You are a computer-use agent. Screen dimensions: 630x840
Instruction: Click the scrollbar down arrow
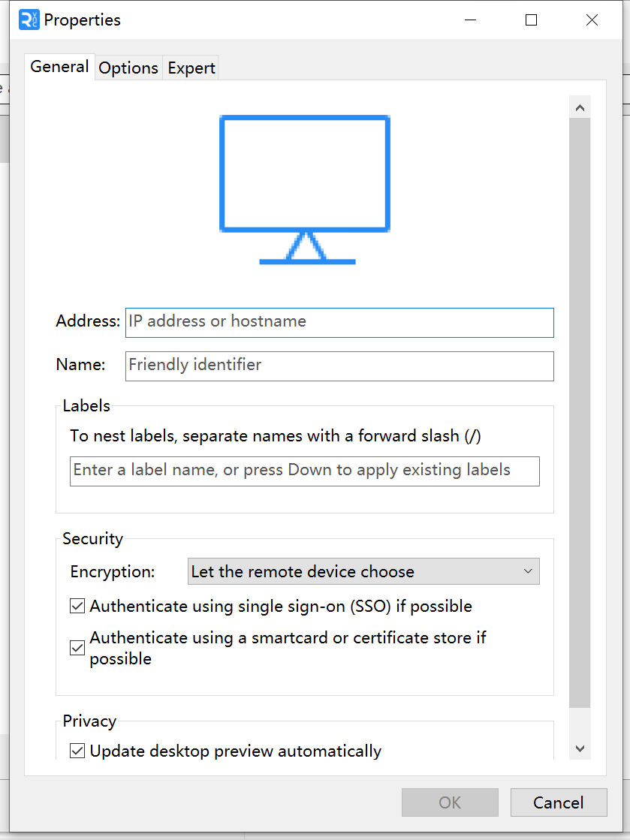(580, 748)
